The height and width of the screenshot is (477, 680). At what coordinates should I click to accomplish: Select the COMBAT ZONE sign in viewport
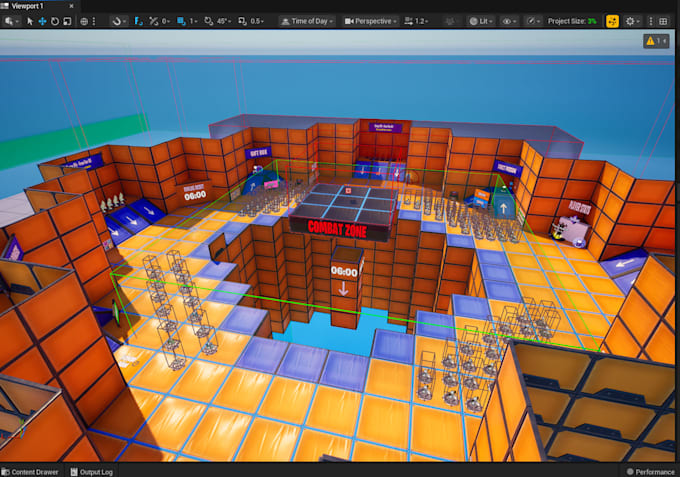(x=338, y=229)
